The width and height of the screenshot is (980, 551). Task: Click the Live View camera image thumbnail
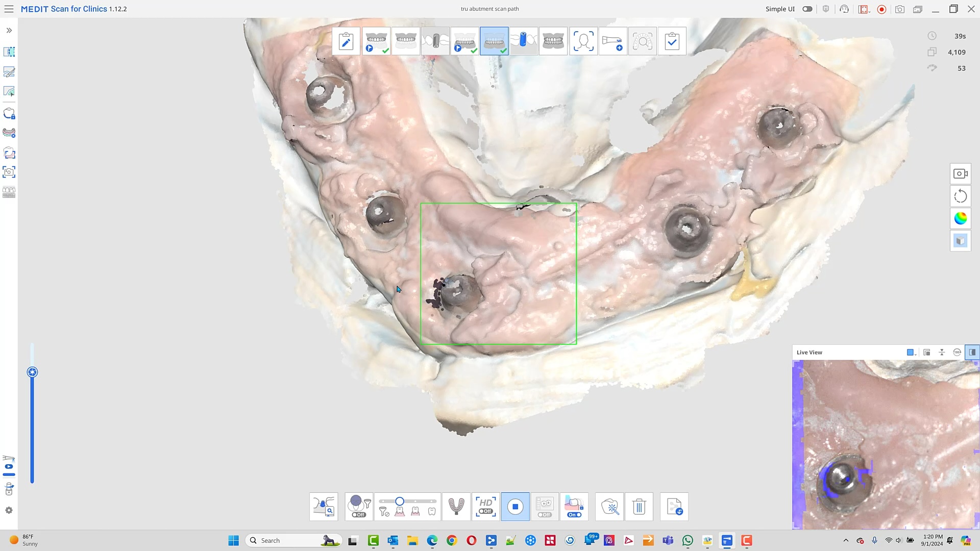[886, 444]
